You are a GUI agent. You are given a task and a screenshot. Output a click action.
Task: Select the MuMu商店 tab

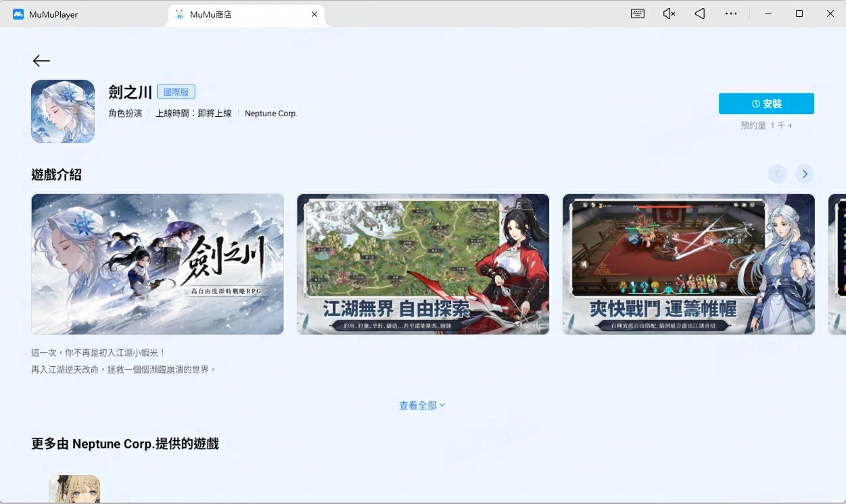click(x=246, y=14)
